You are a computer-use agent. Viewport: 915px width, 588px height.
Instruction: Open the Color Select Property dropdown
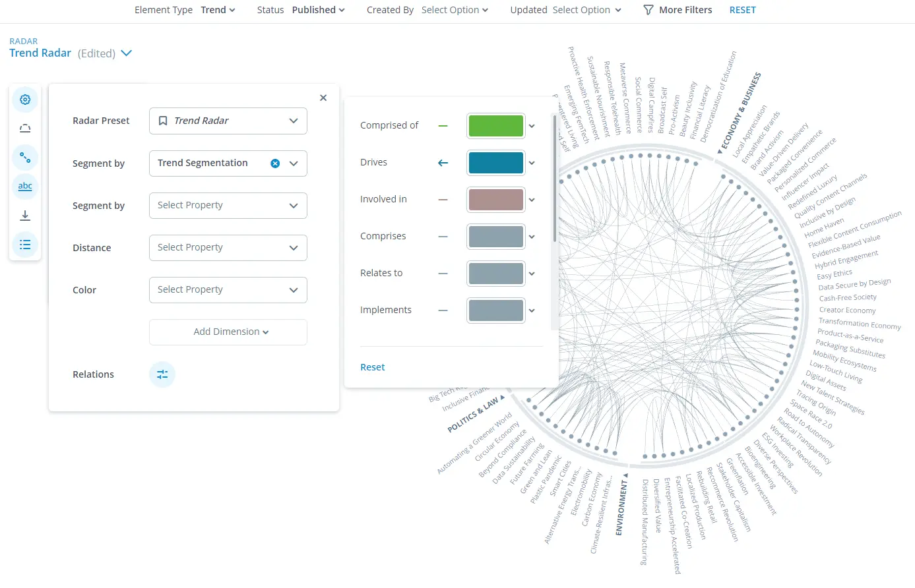tap(228, 290)
